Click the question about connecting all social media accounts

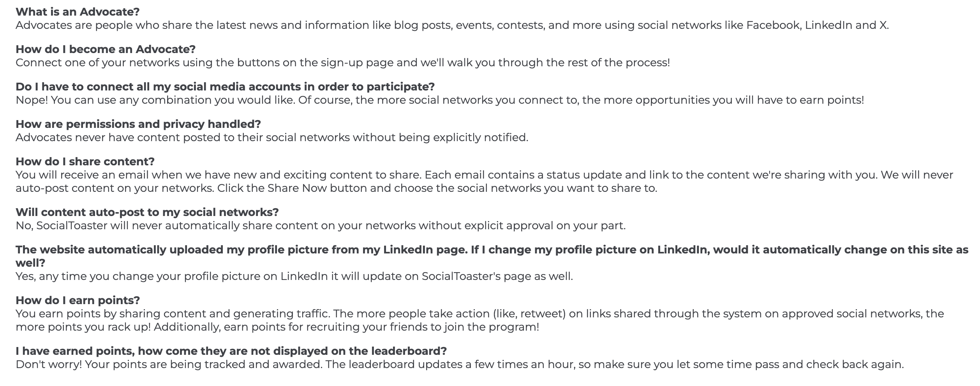coord(225,87)
